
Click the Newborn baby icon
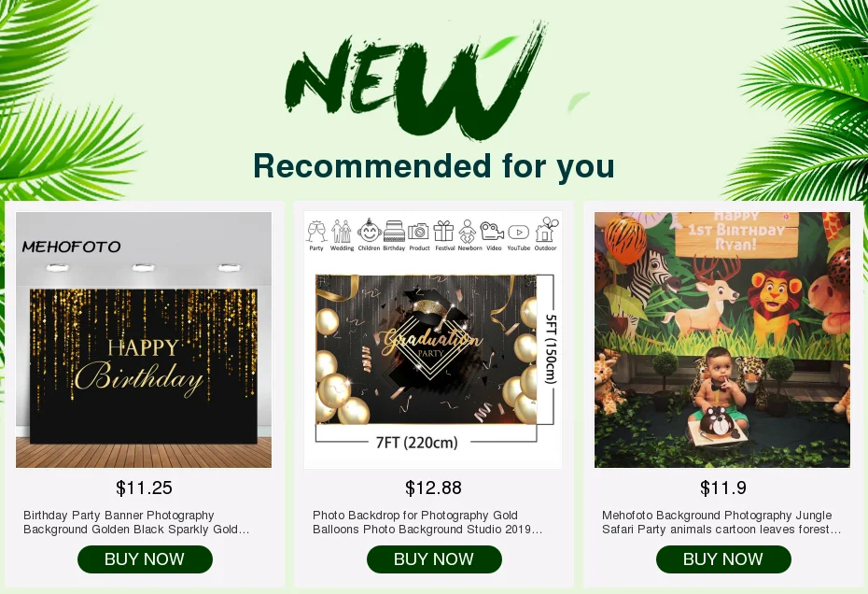point(468,231)
